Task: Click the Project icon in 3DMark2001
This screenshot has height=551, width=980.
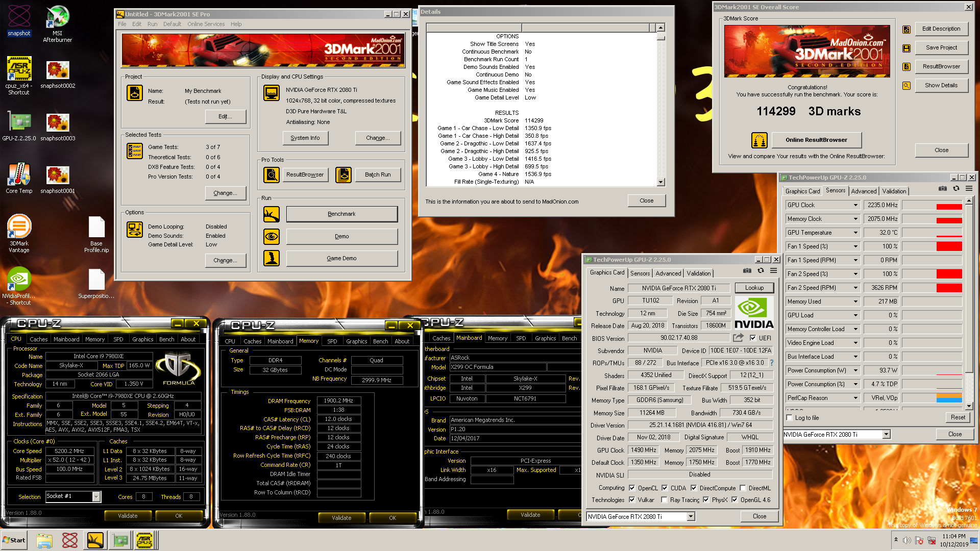Action: tap(135, 93)
